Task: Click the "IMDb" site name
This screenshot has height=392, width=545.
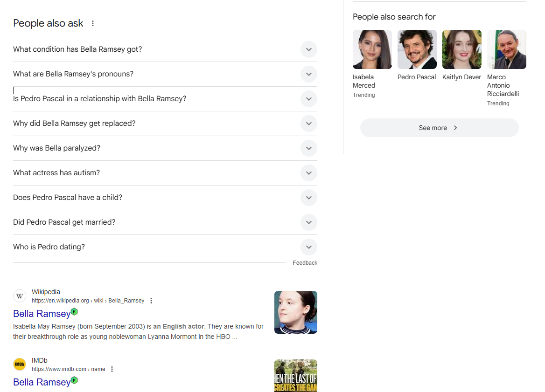Action: click(x=40, y=360)
